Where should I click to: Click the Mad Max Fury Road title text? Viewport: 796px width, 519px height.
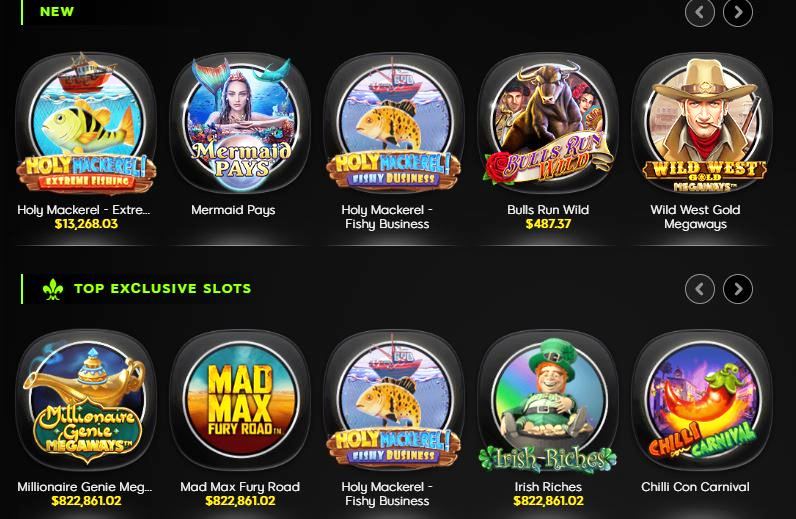click(240, 486)
